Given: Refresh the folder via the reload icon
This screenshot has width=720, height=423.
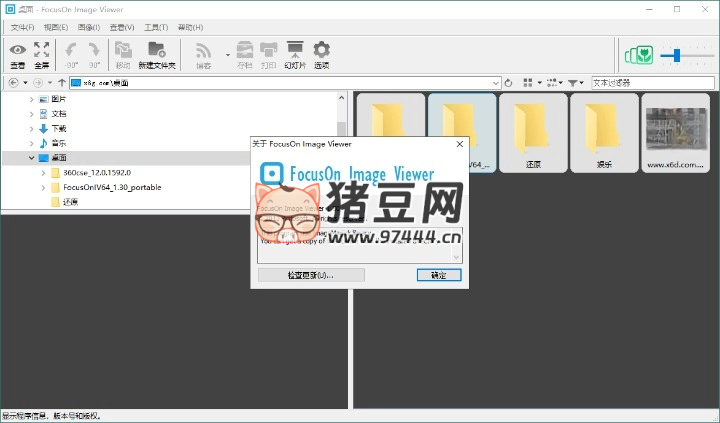Looking at the screenshot, I should click(509, 83).
